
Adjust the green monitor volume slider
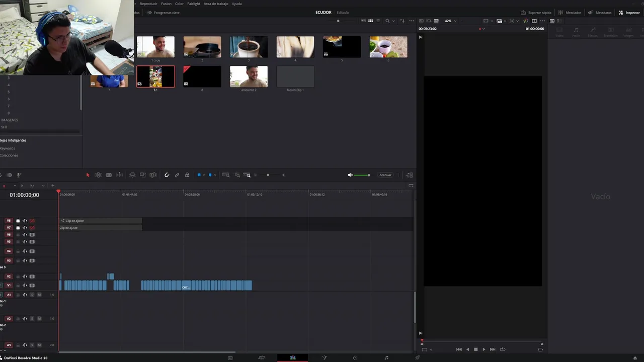(x=362, y=175)
